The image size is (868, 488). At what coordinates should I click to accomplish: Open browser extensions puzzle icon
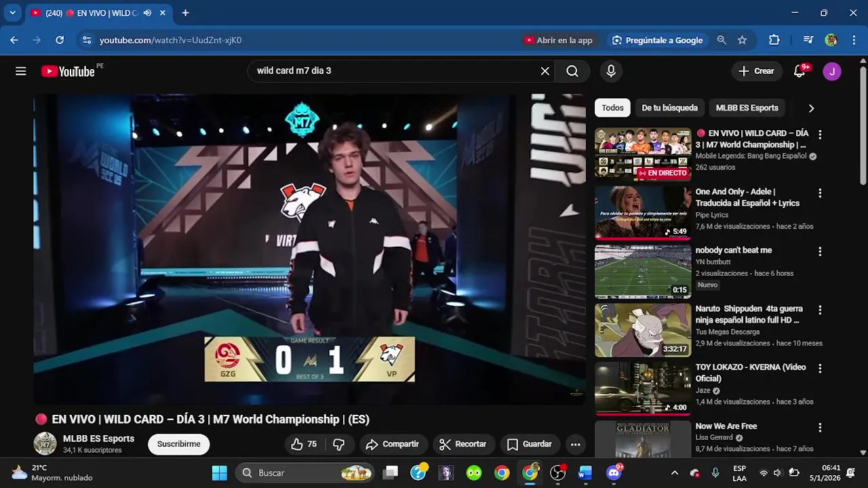[x=774, y=40]
